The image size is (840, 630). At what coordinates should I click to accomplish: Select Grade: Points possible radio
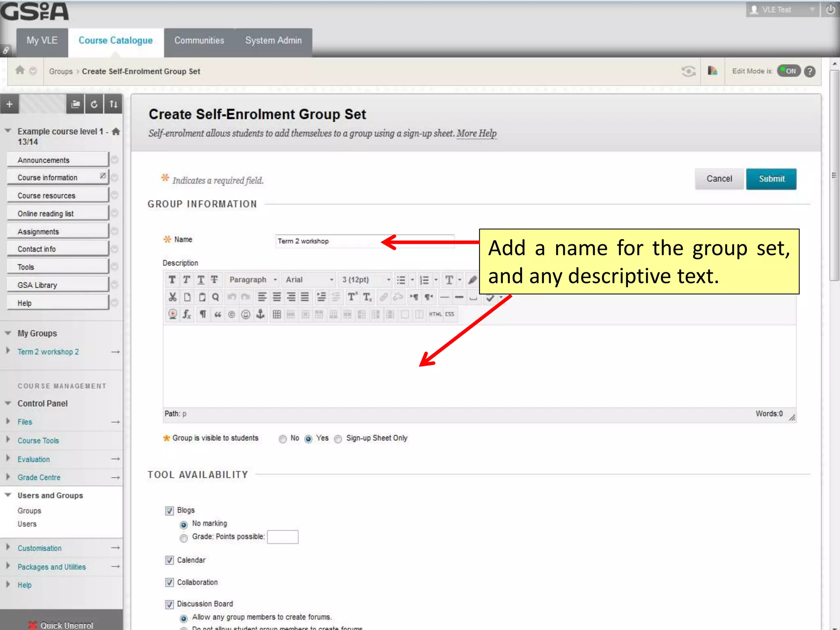pos(184,538)
